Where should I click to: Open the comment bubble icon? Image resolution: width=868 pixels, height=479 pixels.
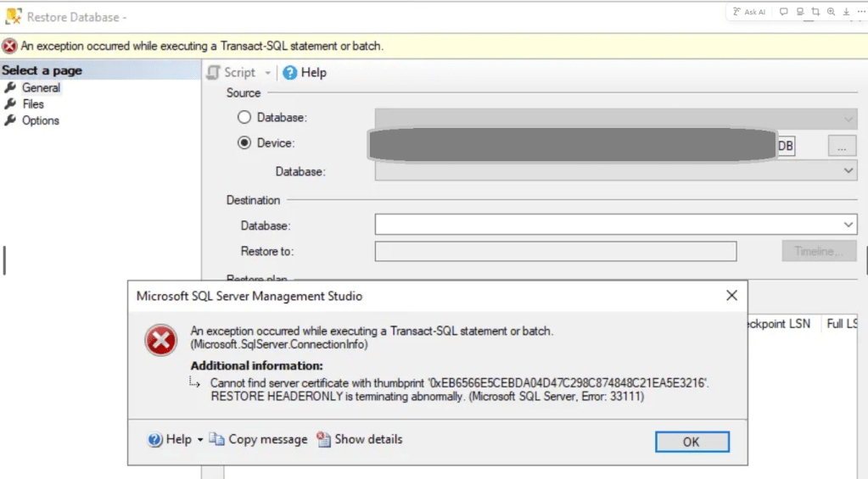(x=784, y=12)
